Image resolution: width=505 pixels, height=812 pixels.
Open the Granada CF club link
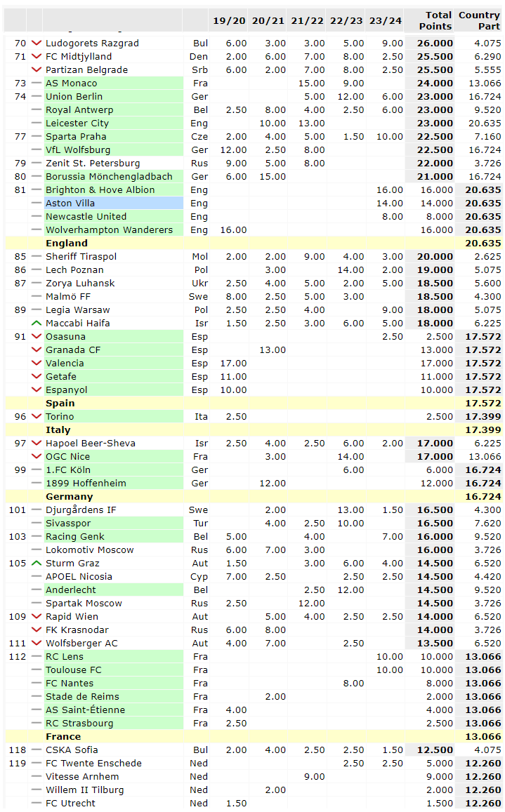pos(73,350)
